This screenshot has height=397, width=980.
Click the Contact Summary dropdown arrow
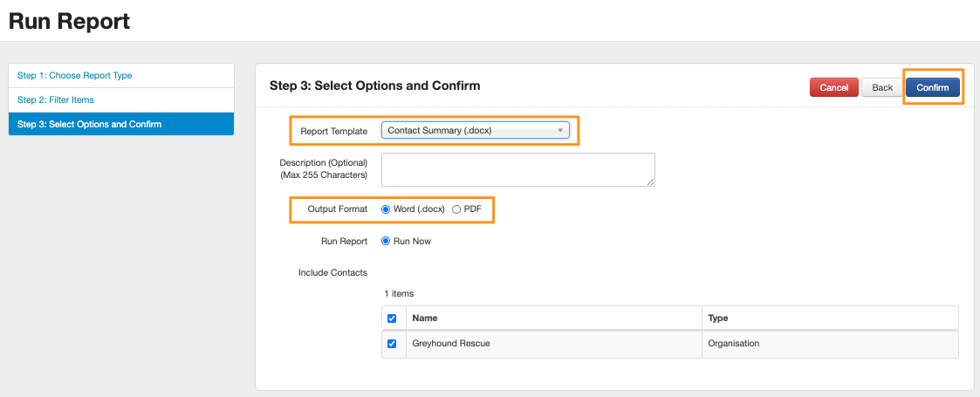(560, 130)
